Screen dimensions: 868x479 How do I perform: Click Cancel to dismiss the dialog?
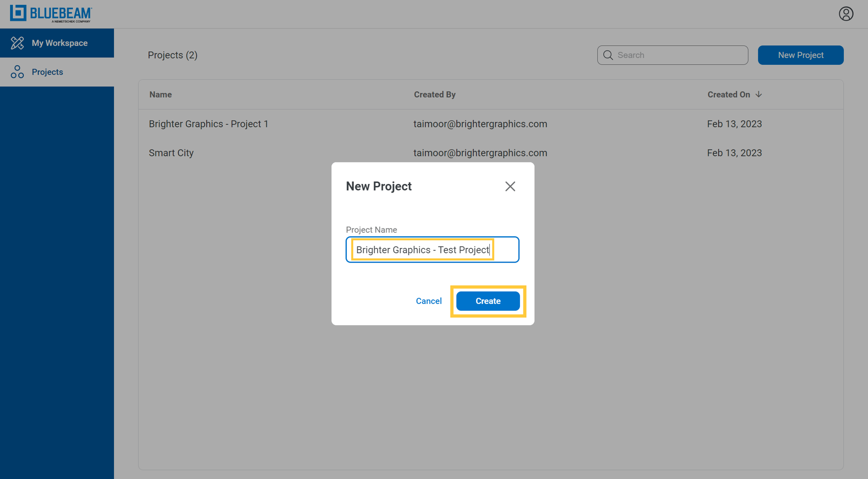tap(428, 301)
